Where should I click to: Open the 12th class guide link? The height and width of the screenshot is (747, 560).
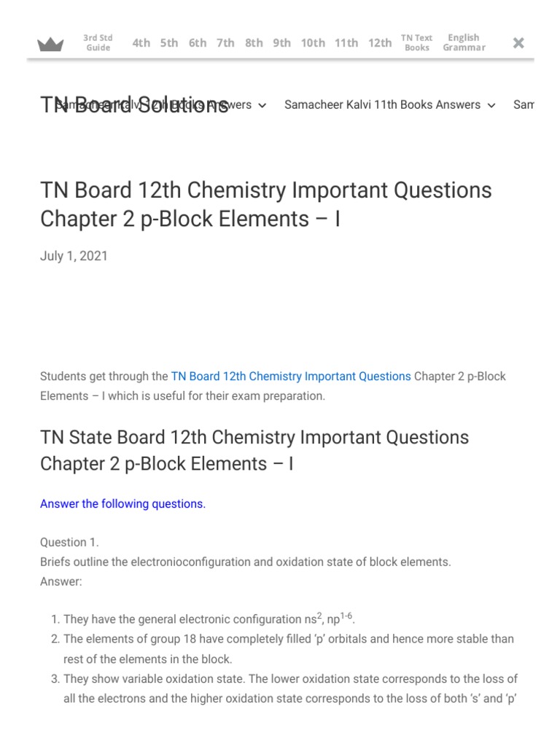coord(379,43)
